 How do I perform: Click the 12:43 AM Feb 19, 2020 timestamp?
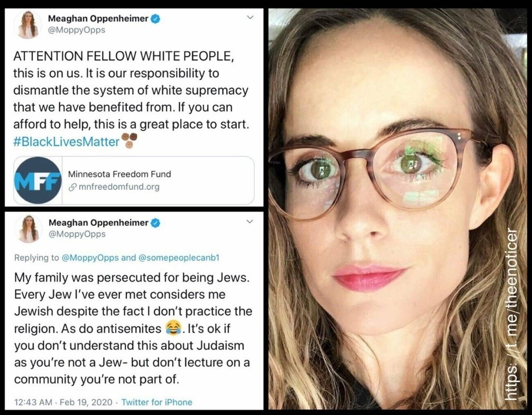pos(63,402)
